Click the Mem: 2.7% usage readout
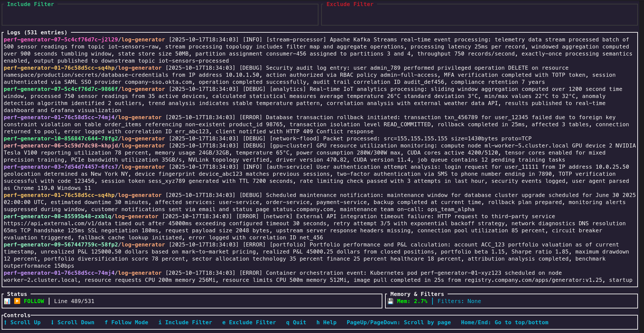The width and height of the screenshot is (644, 333). tap(412, 301)
